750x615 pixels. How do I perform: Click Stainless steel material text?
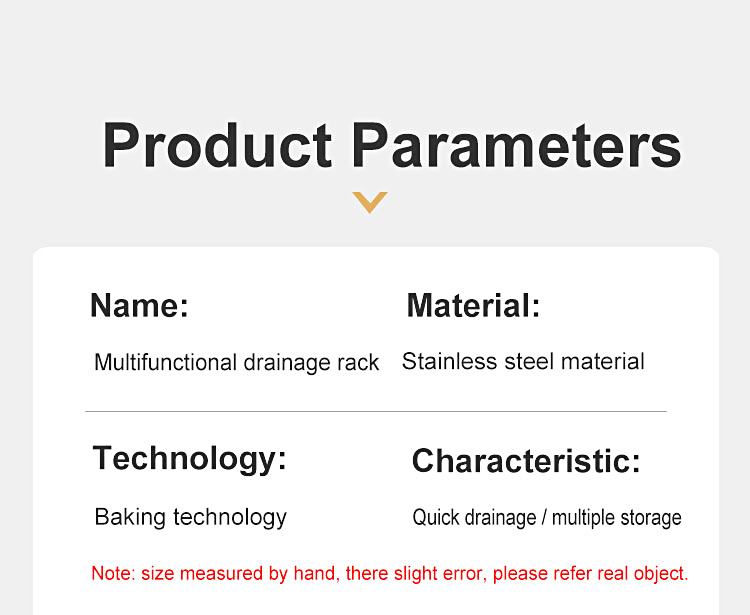point(523,362)
